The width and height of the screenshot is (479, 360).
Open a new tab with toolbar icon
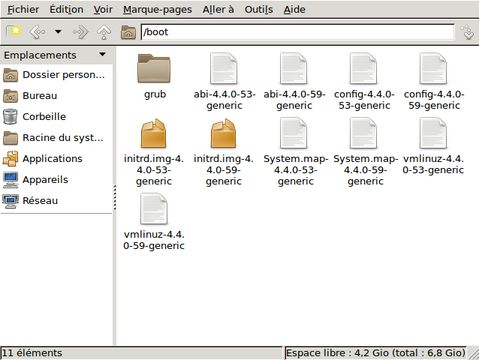click(14, 32)
